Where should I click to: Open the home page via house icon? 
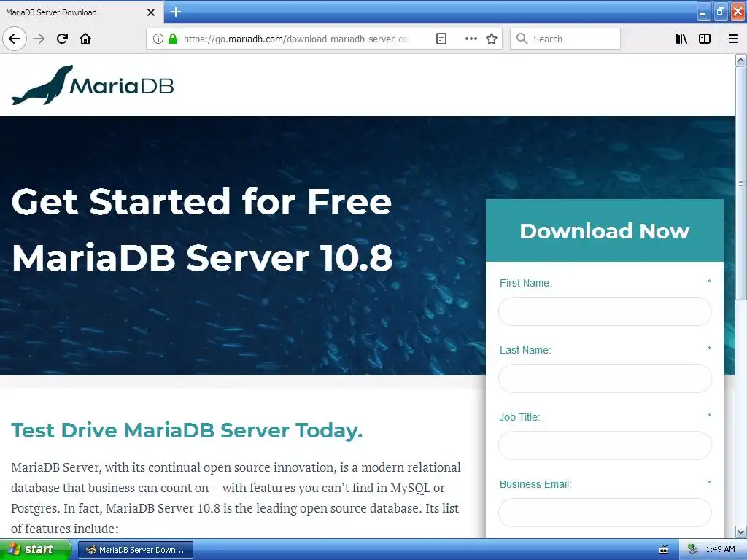pyautogui.click(x=85, y=39)
